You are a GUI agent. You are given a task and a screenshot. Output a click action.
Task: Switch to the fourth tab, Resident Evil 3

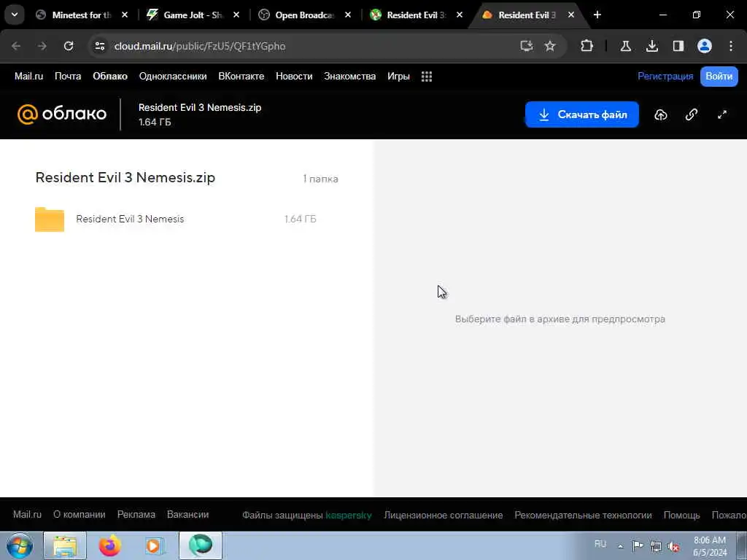tap(416, 15)
